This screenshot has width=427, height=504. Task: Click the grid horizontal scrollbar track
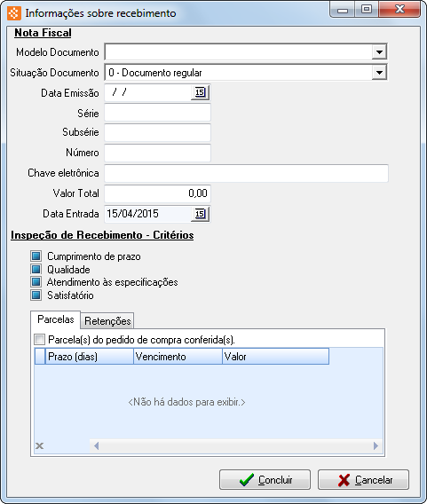pyautogui.click(x=235, y=445)
